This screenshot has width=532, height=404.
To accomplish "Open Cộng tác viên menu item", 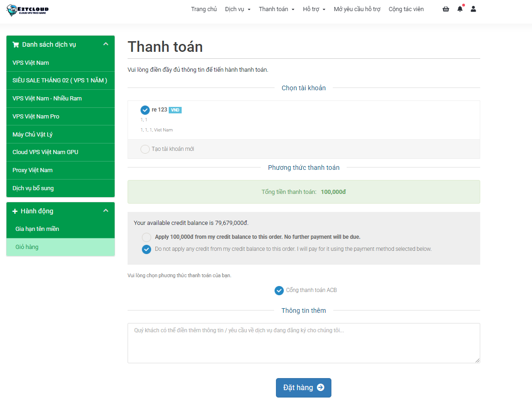I will pyautogui.click(x=406, y=9).
